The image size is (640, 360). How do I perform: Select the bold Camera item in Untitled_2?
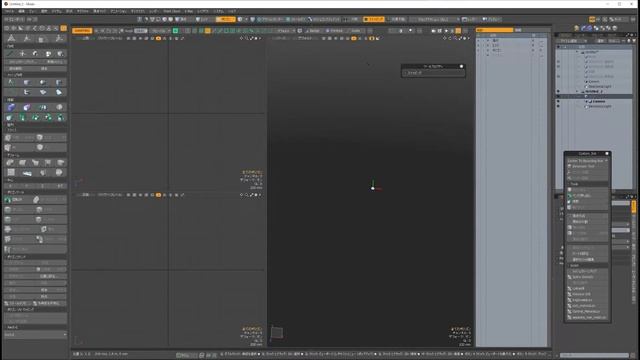pos(599,102)
